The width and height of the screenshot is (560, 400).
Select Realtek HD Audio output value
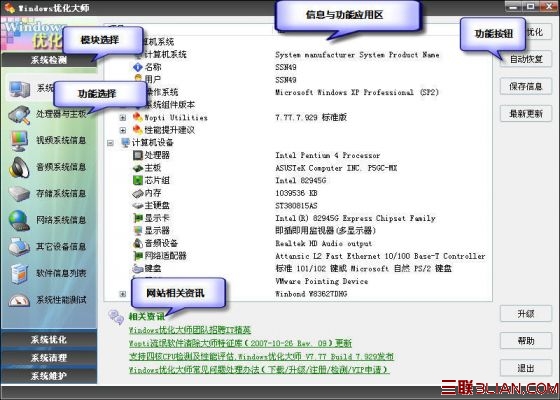(324, 244)
